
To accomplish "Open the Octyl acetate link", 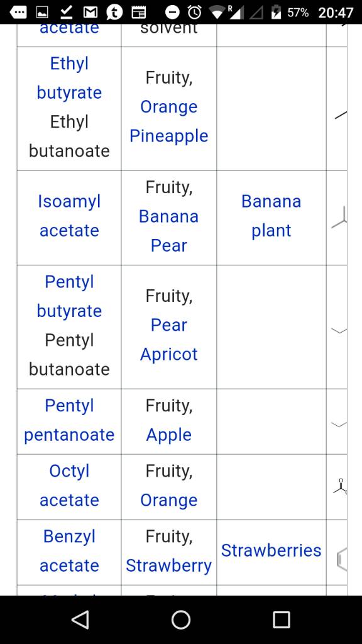I will click(x=69, y=485).
